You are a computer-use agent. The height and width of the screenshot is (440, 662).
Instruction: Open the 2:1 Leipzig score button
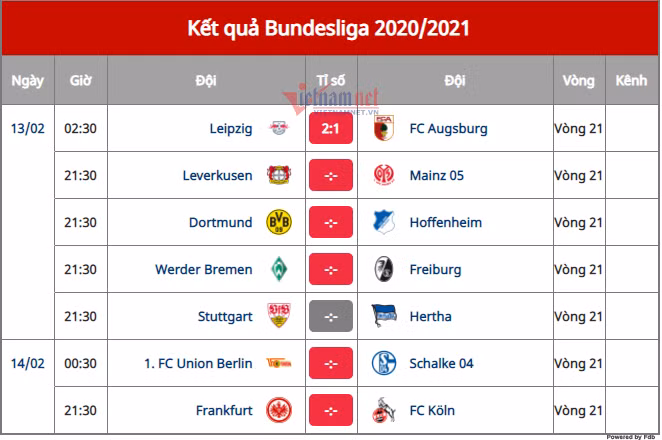pyautogui.click(x=331, y=129)
